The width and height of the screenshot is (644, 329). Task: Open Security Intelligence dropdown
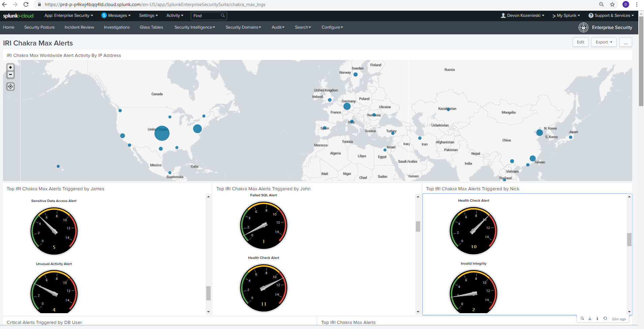coord(194,27)
